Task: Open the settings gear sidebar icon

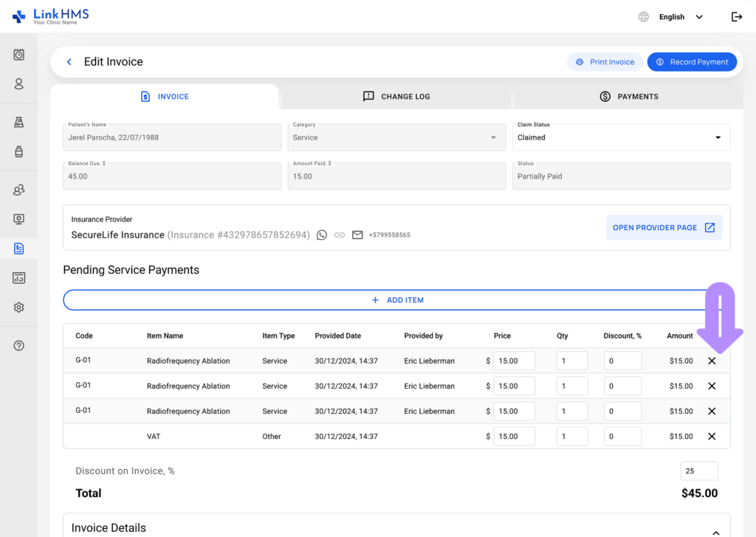Action: pos(18,308)
